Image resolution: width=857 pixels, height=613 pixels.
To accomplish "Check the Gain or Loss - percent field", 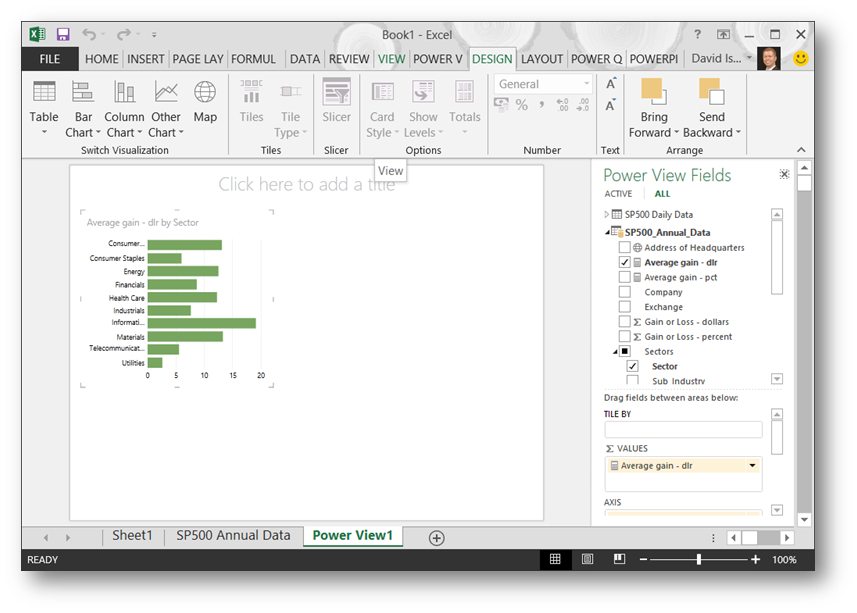I will click(624, 336).
